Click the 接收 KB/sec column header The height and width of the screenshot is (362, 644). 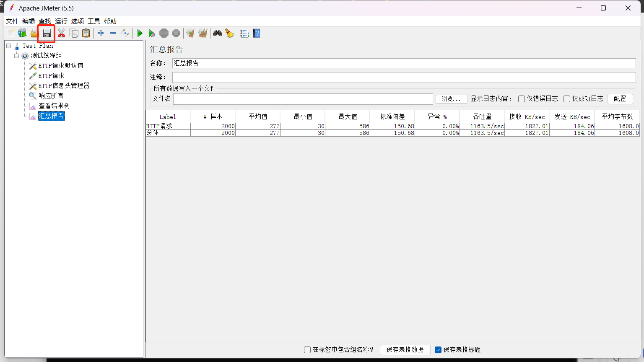coord(527,117)
